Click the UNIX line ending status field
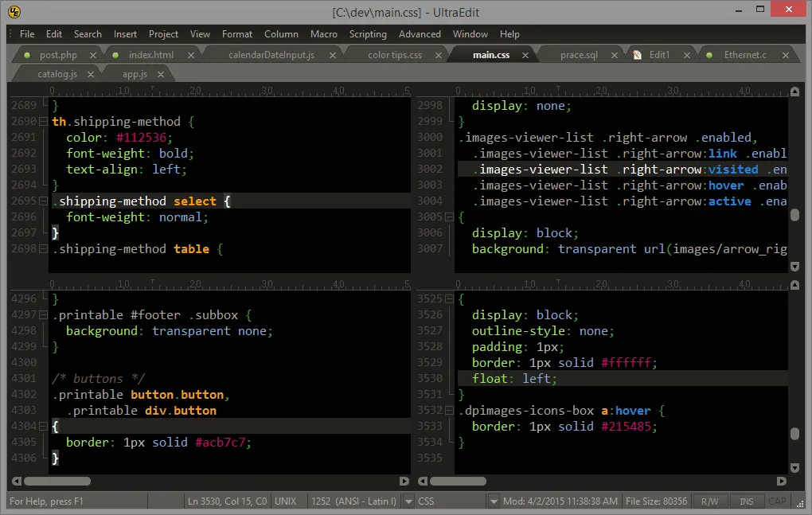812x515 pixels. (x=285, y=501)
